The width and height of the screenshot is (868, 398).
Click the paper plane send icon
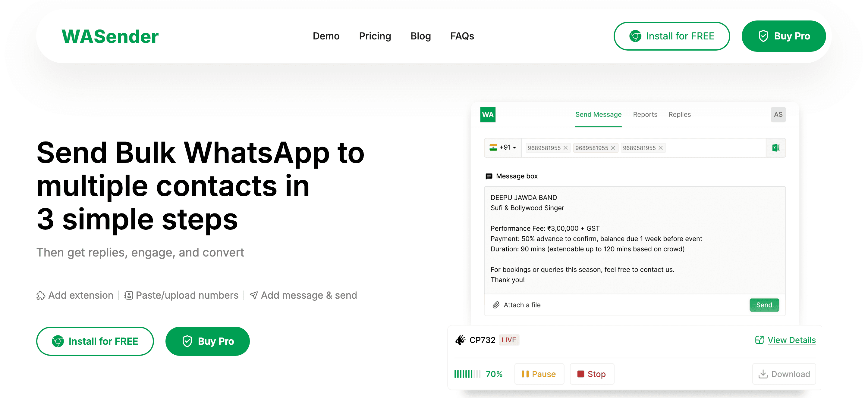click(253, 295)
